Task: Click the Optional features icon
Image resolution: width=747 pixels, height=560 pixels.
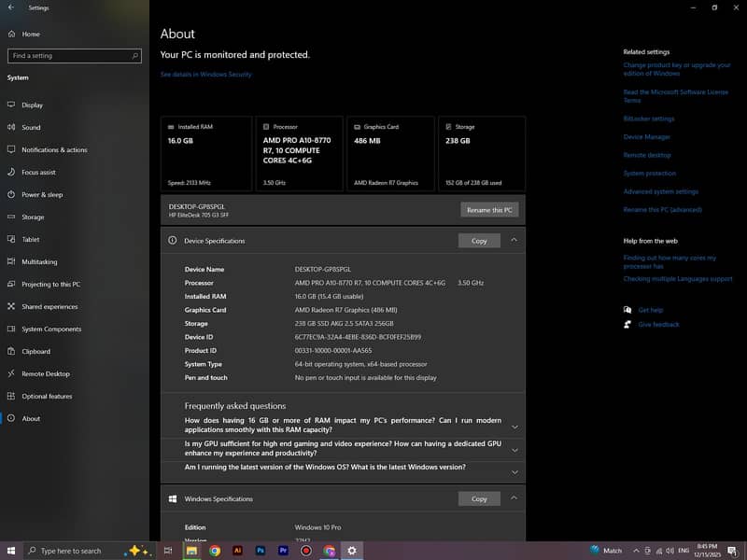Action: click(x=11, y=396)
